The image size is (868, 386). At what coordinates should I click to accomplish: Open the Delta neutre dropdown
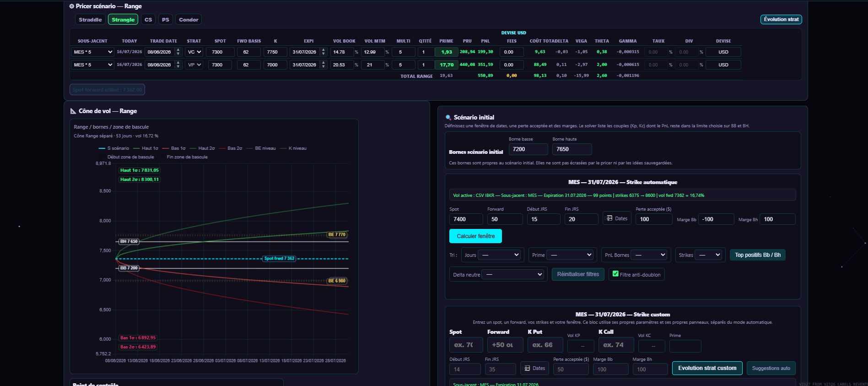(512, 275)
